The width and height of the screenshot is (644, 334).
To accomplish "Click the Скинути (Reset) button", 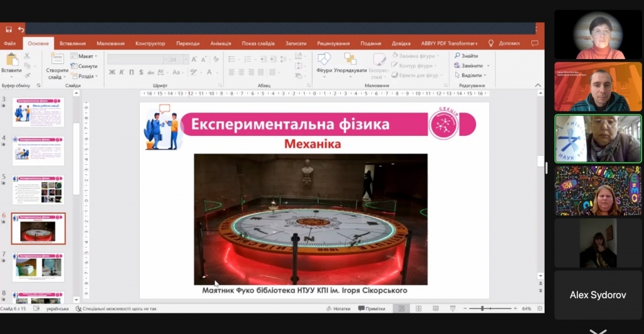I will coord(84,66).
